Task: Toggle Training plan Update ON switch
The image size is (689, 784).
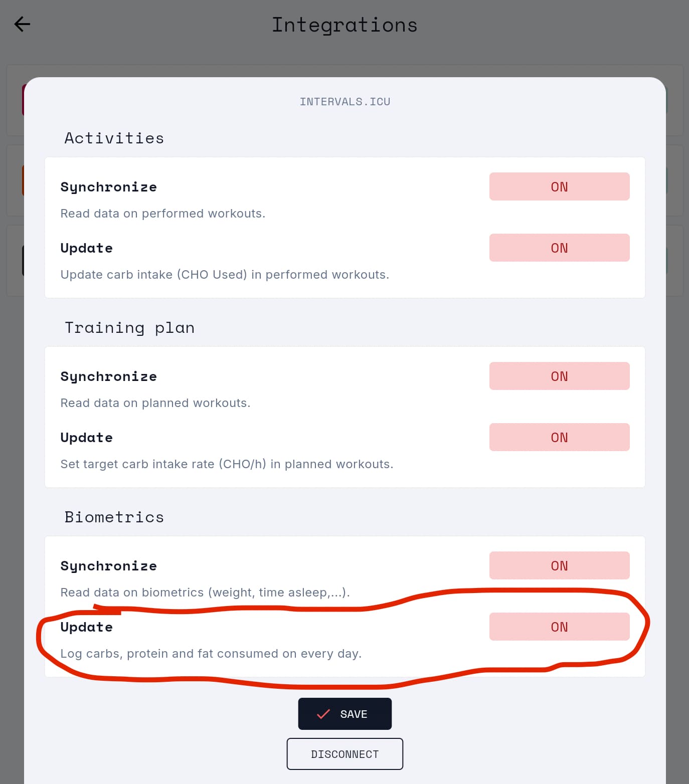Action: click(559, 437)
